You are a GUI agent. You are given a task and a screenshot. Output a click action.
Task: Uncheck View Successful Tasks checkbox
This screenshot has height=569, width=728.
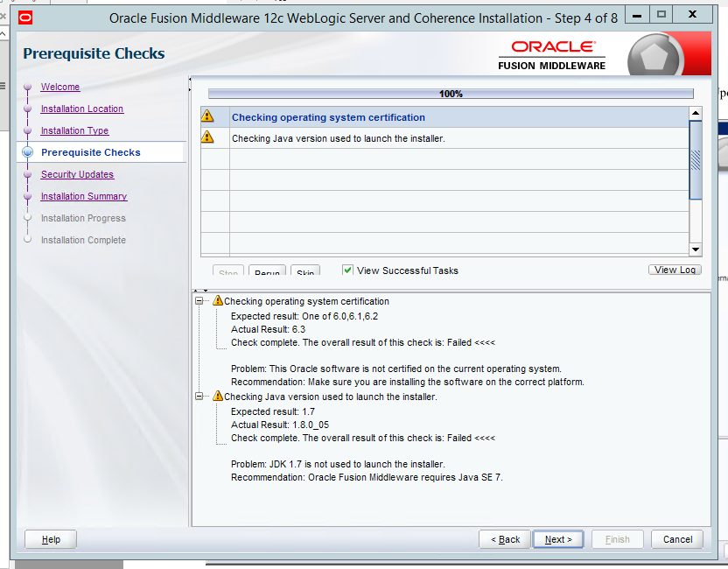tap(347, 270)
